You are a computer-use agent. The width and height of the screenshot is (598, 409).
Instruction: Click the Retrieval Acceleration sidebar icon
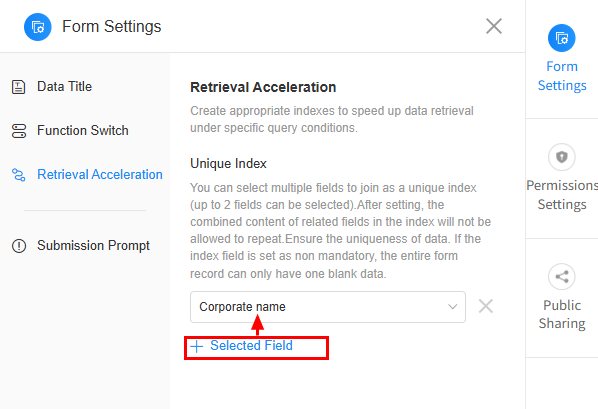coord(19,175)
